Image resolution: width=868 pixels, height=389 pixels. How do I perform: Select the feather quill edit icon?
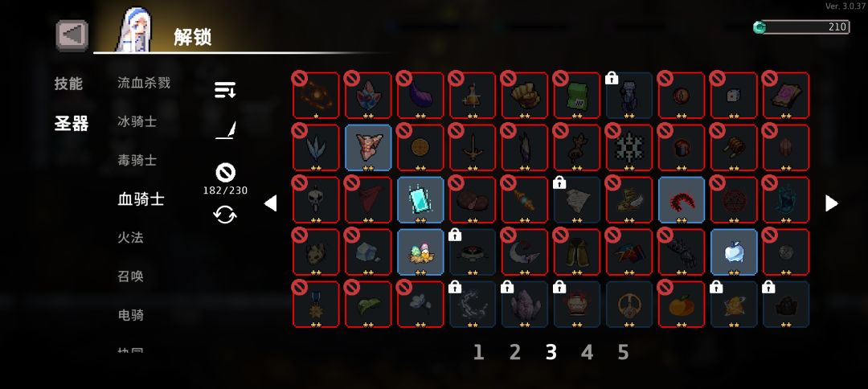pyautogui.click(x=225, y=130)
